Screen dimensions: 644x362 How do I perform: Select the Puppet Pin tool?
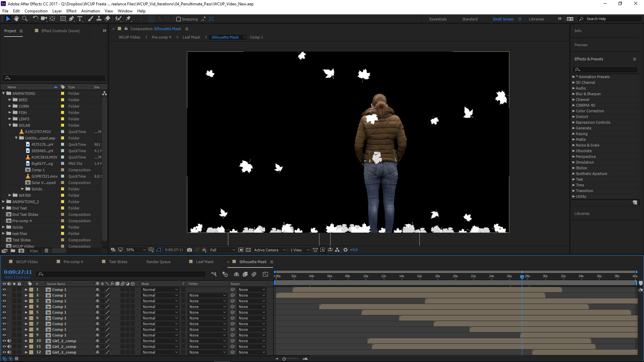(128, 19)
